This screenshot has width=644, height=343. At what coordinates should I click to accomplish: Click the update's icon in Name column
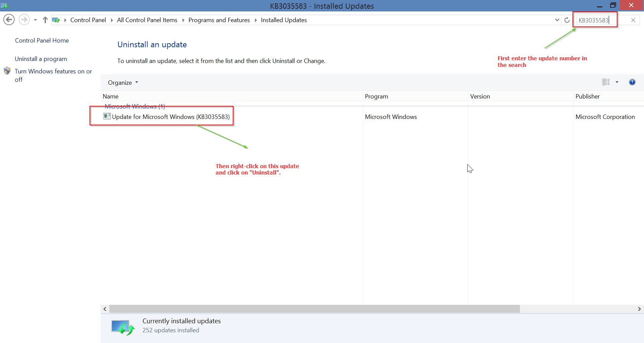click(x=107, y=117)
